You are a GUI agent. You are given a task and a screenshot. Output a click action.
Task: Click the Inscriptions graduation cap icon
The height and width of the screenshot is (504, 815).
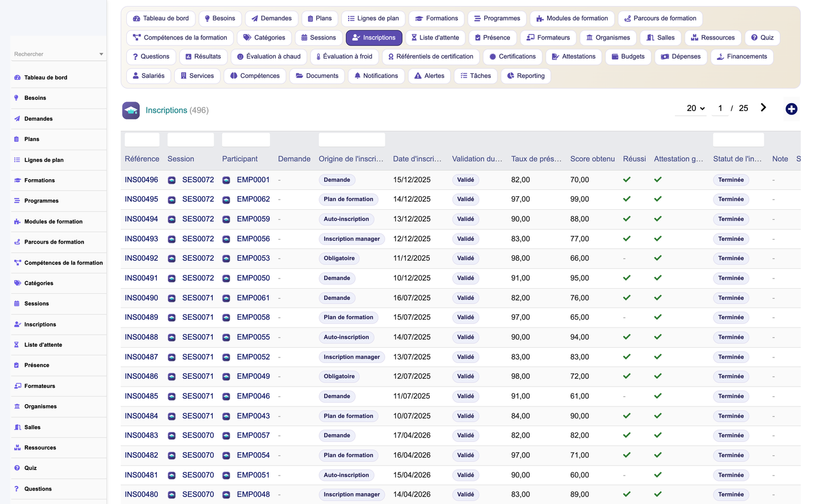[131, 110]
